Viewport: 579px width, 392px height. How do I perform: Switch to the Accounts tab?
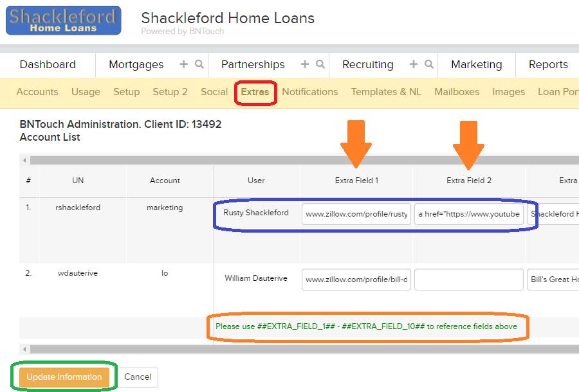(x=37, y=92)
